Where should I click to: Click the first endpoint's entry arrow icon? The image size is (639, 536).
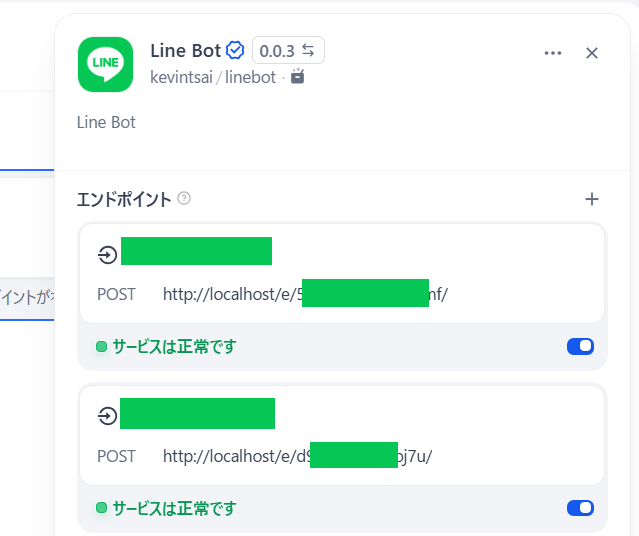107,255
